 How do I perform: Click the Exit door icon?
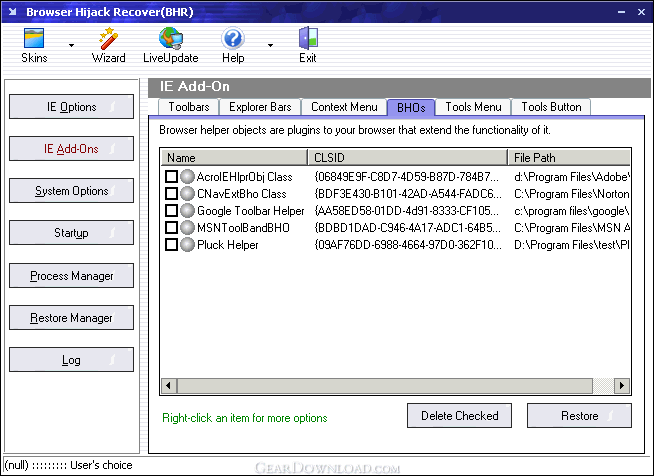308,38
